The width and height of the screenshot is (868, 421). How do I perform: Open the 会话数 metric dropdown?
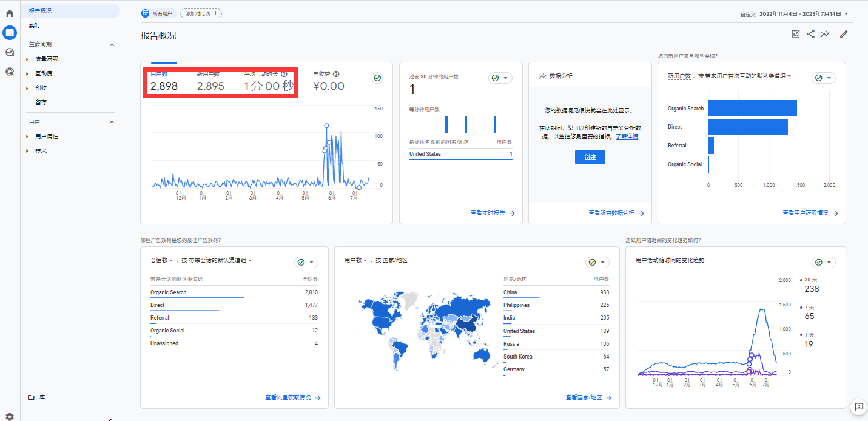(x=162, y=260)
